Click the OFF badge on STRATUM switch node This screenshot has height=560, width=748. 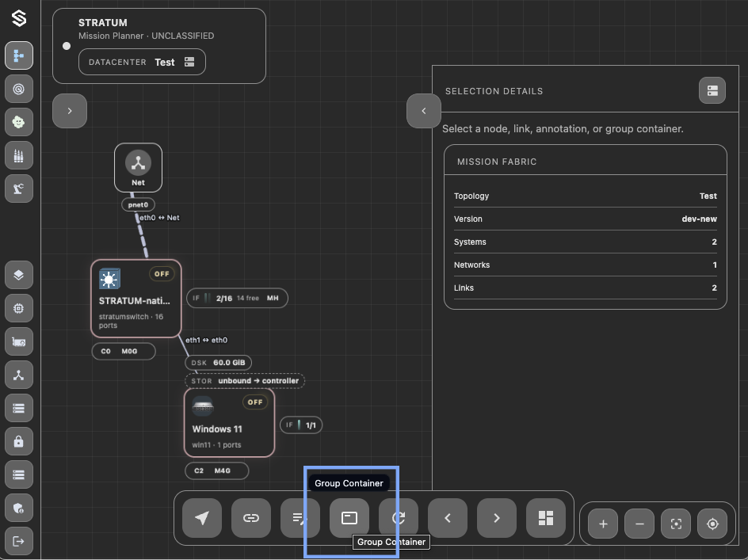162,274
